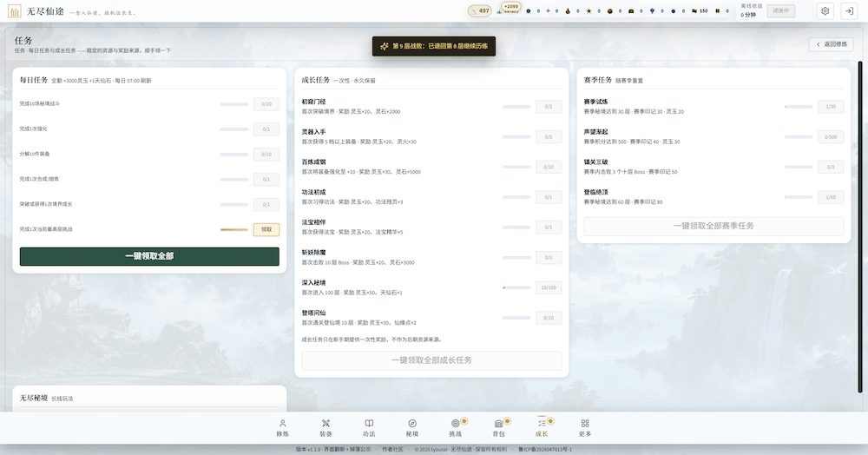Click progress bar of 赛季试炼 task
The height and width of the screenshot is (455, 868).
[x=799, y=106]
